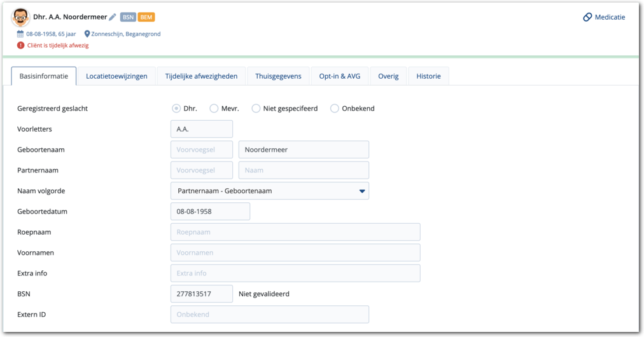Click the location pin icon near Zonneschijn
This screenshot has width=644, height=337.
[87, 34]
